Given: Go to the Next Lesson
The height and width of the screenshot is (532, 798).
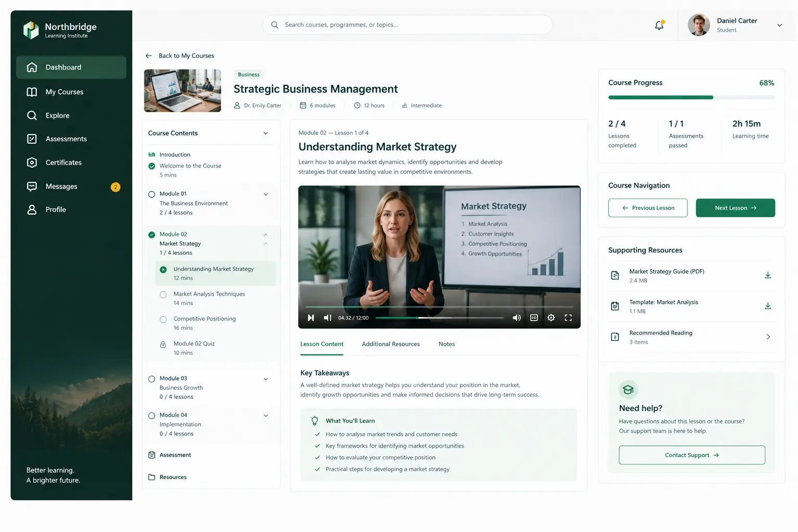Looking at the screenshot, I should [735, 208].
